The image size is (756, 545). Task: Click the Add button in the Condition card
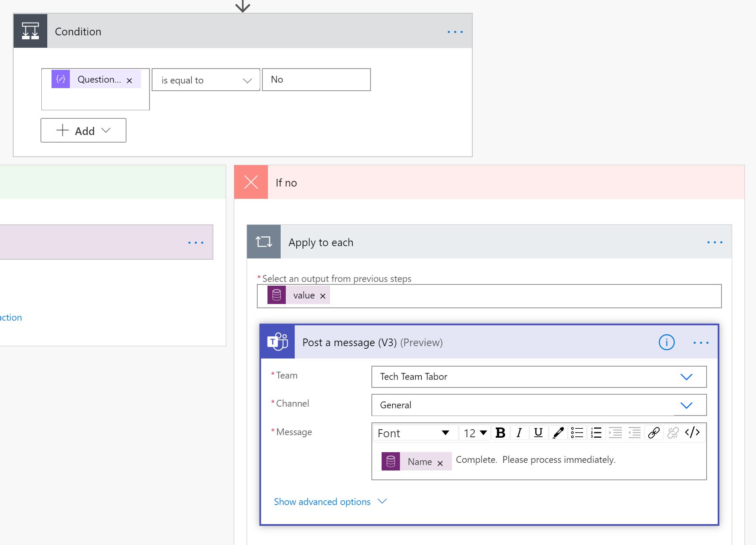tap(83, 130)
